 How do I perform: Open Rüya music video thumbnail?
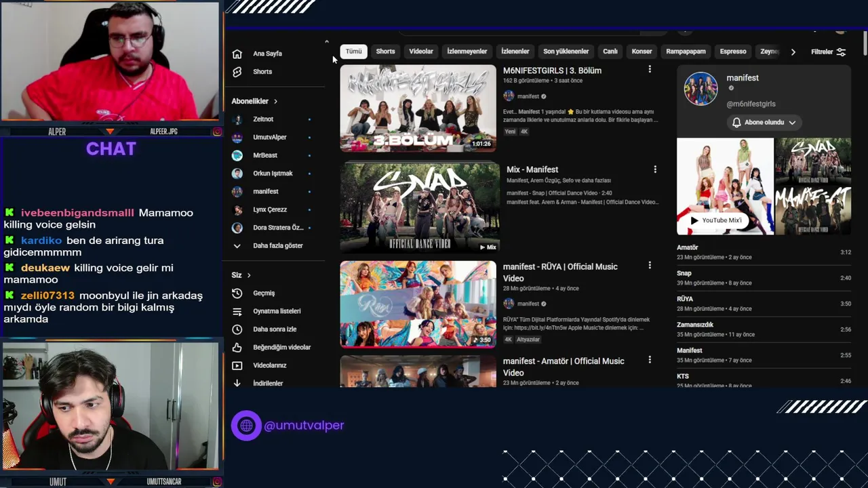coord(418,304)
